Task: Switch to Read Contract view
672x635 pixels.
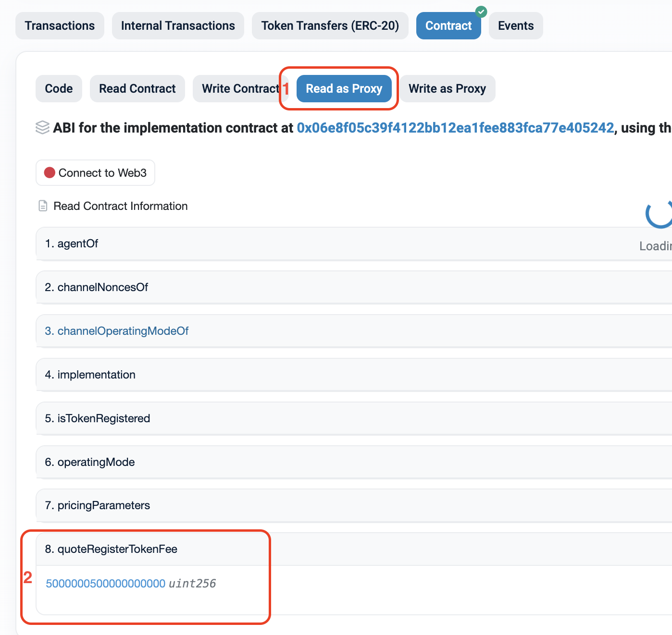Action: click(x=137, y=89)
